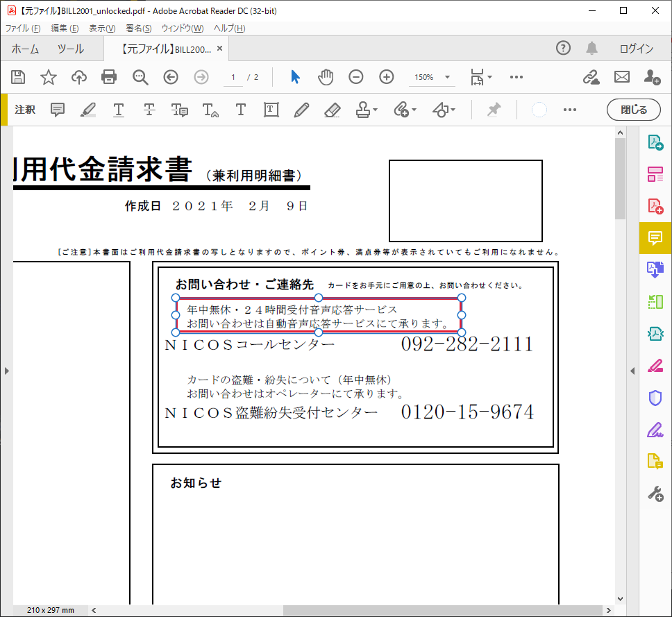Open Export PDF in the right sidebar

click(655, 142)
